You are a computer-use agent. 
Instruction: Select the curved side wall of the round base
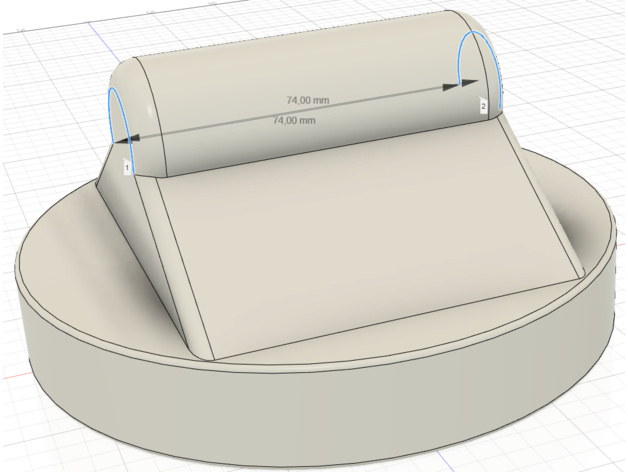300,410
